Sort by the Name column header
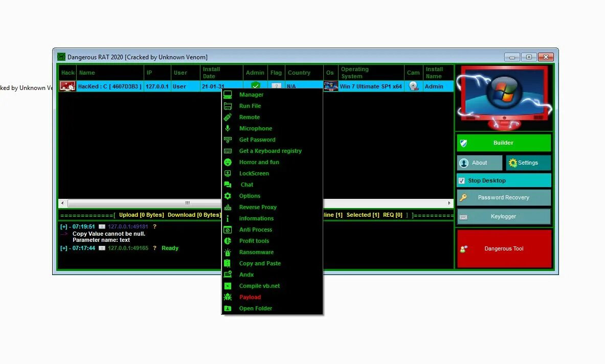Image resolution: width=605 pixels, height=364 pixels. (110, 73)
